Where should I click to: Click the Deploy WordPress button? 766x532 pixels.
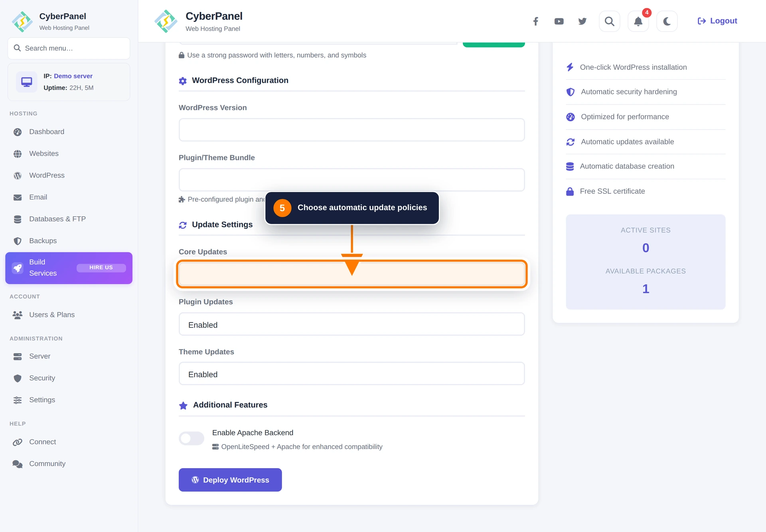pos(230,480)
